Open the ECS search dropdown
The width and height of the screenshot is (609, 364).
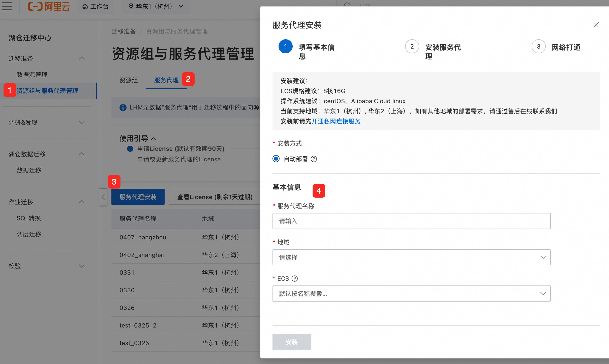click(x=411, y=294)
